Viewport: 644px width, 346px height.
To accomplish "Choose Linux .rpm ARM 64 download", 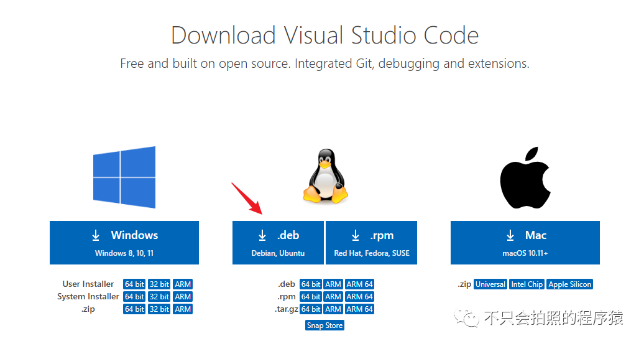I will tap(359, 297).
